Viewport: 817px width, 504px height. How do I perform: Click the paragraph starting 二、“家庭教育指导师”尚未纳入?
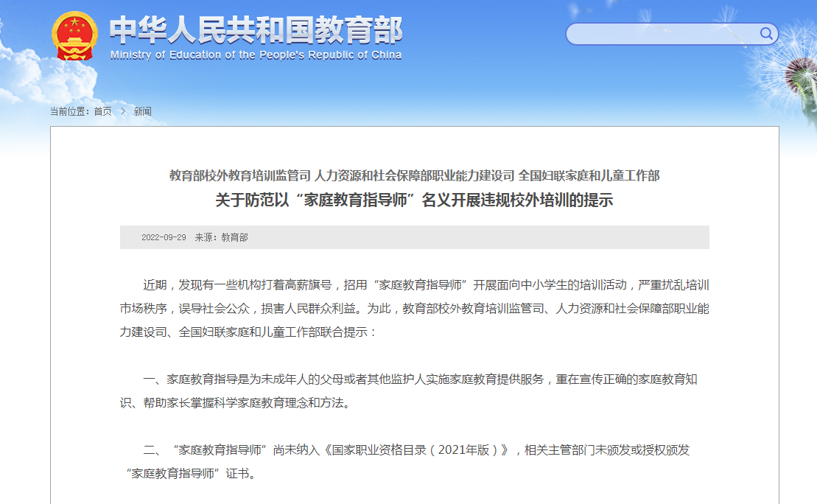click(x=416, y=449)
